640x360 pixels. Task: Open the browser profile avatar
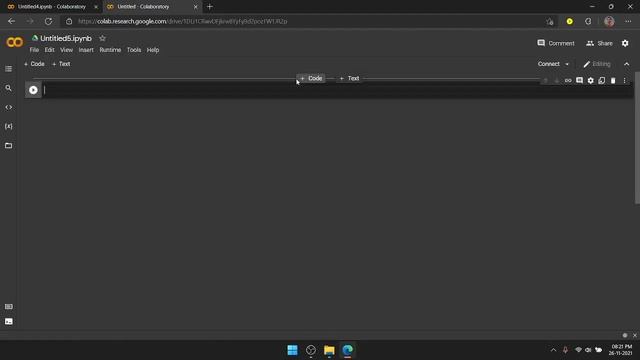point(609,21)
